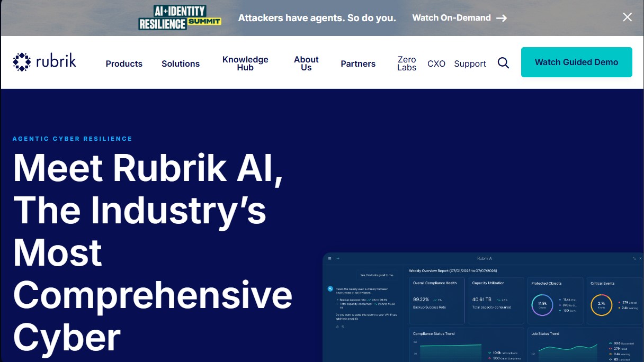This screenshot has height=362, width=644.
Task: Click the '99.22%' backup success value
Action: coord(421,300)
